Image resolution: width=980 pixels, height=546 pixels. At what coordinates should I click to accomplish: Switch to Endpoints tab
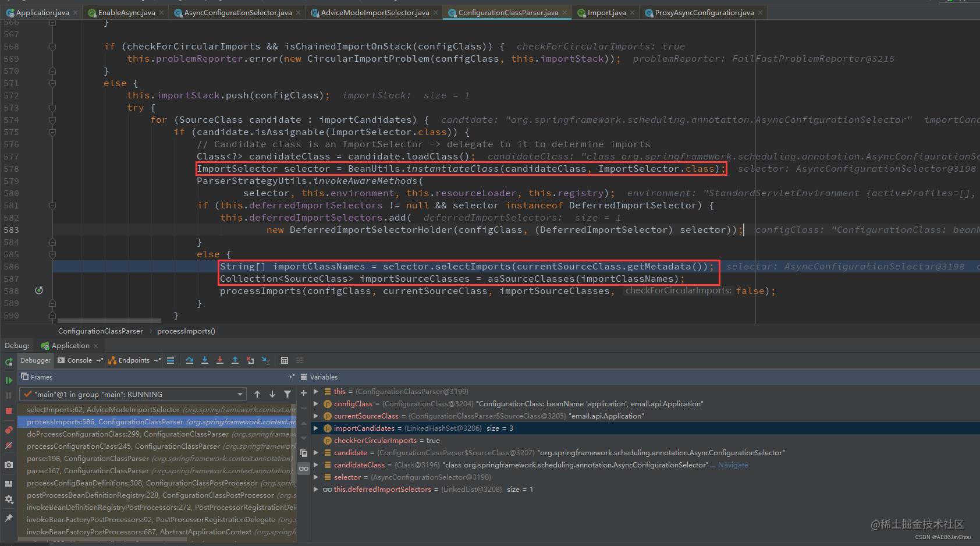pos(134,360)
